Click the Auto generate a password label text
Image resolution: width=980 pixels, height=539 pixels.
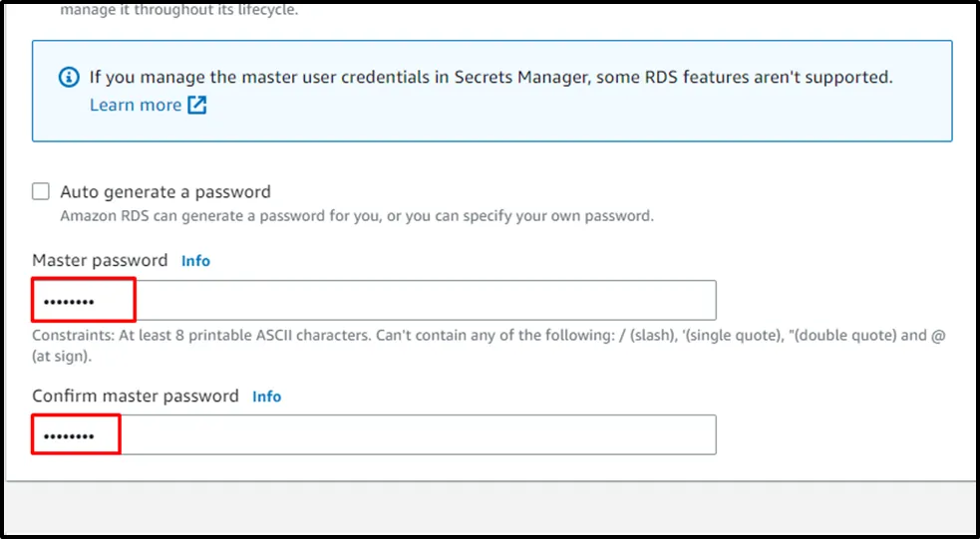click(165, 191)
